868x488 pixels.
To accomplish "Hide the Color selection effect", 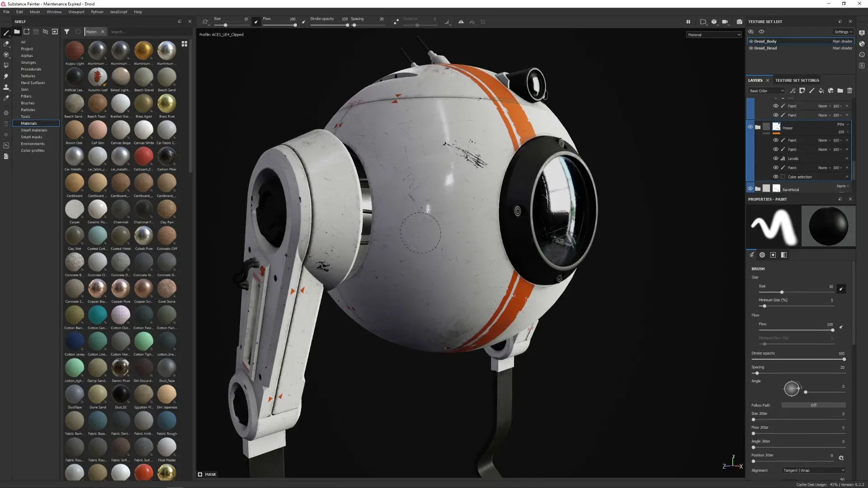I will 776,177.
